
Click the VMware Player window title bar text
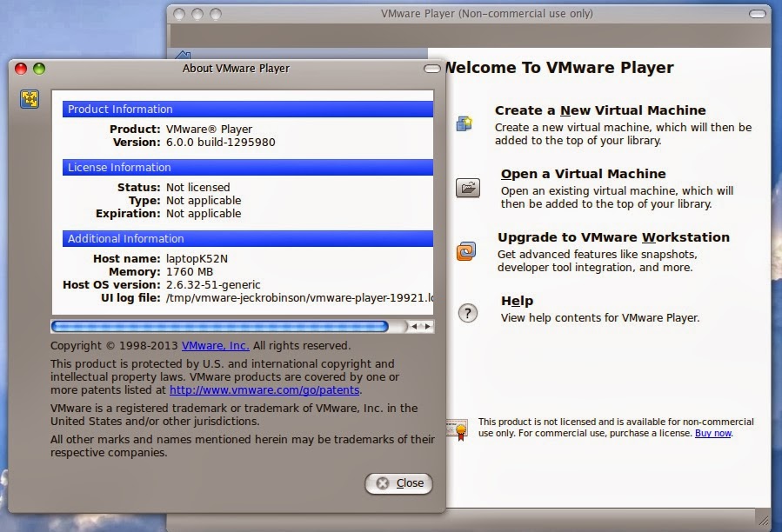pyautogui.click(x=487, y=13)
